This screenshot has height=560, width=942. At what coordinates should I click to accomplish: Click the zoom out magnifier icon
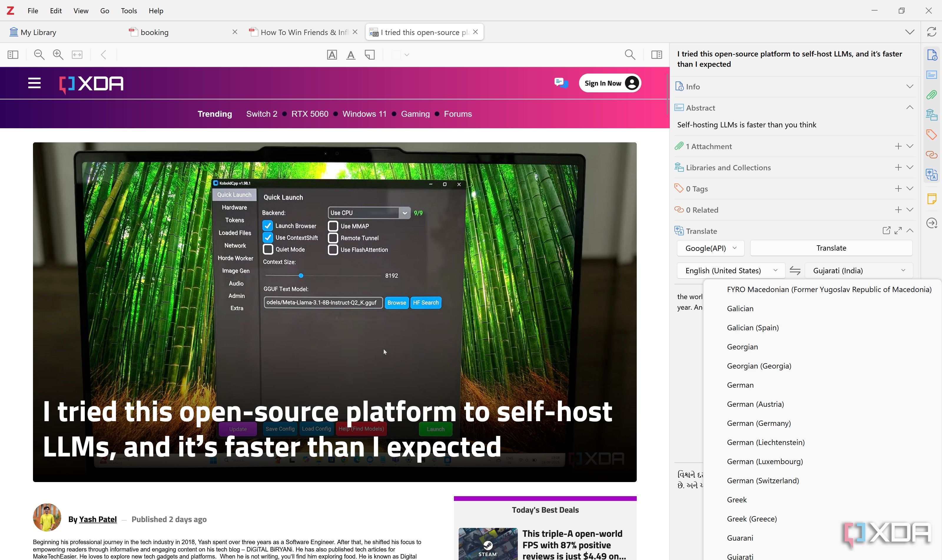(x=39, y=55)
